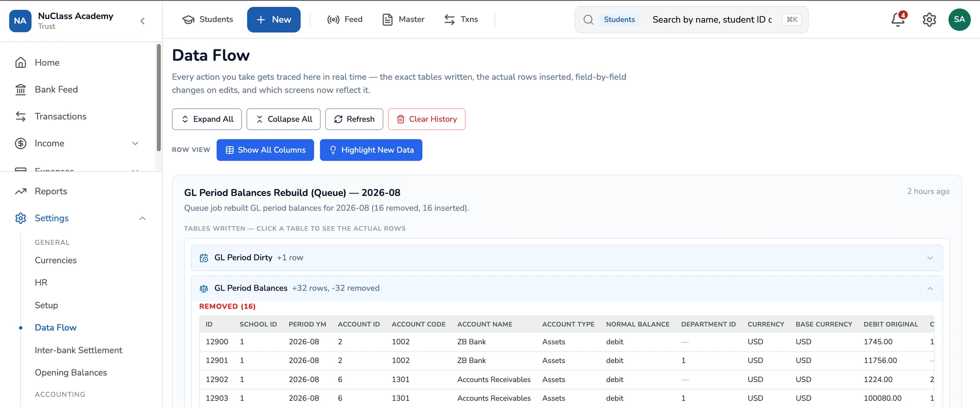Screen dimensions: 980x407
Task: Toggle Show All Columns row view
Action: click(265, 150)
